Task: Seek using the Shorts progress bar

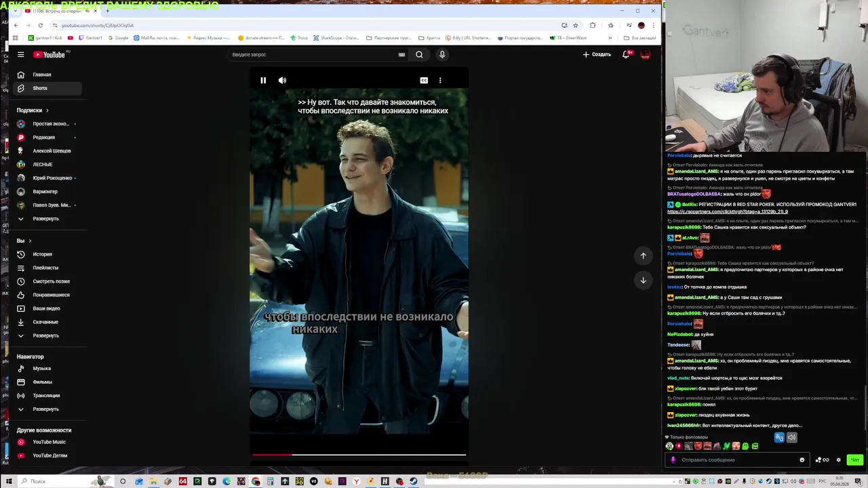Action: (359, 455)
